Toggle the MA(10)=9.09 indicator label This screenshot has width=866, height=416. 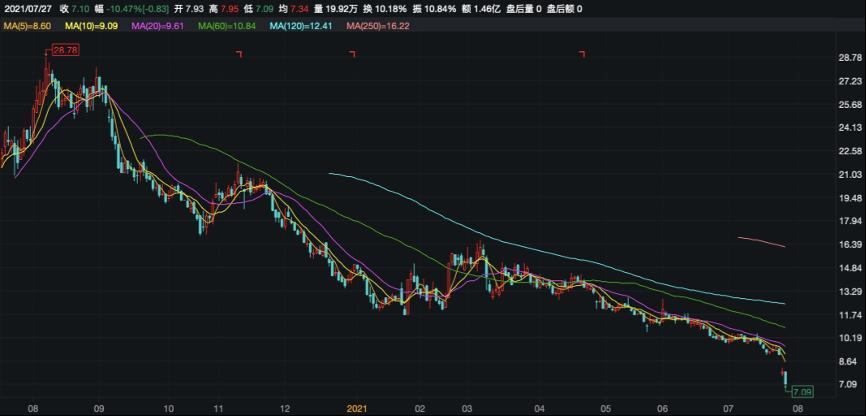[97, 24]
